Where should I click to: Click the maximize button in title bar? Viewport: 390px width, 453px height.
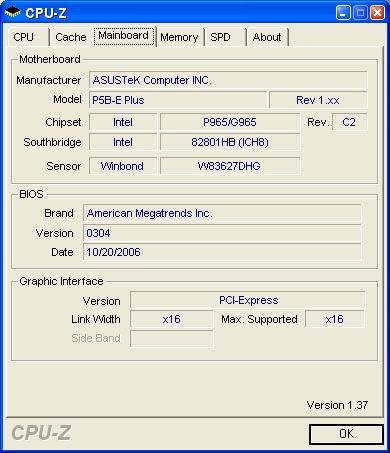(360, 13)
